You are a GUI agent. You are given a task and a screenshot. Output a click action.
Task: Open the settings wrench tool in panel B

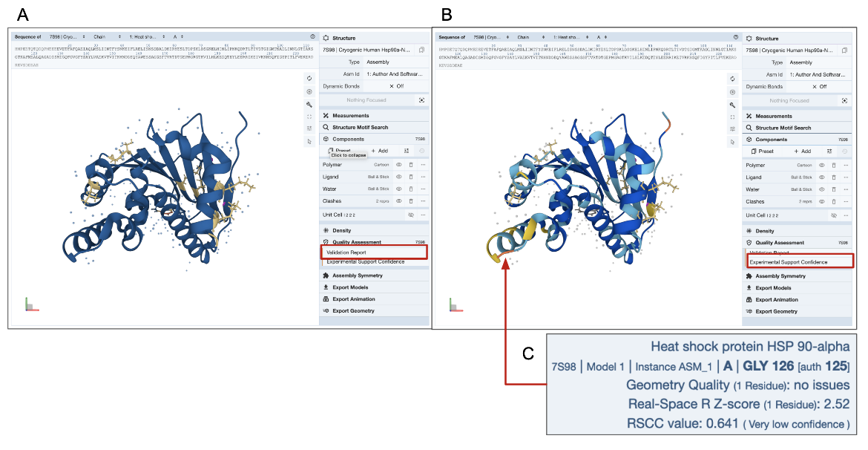click(x=732, y=105)
